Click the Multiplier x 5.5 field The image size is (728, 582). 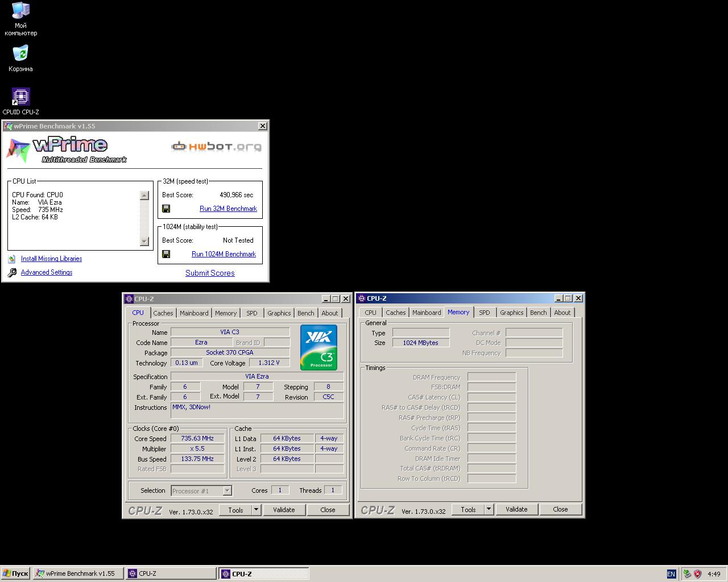coord(197,449)
